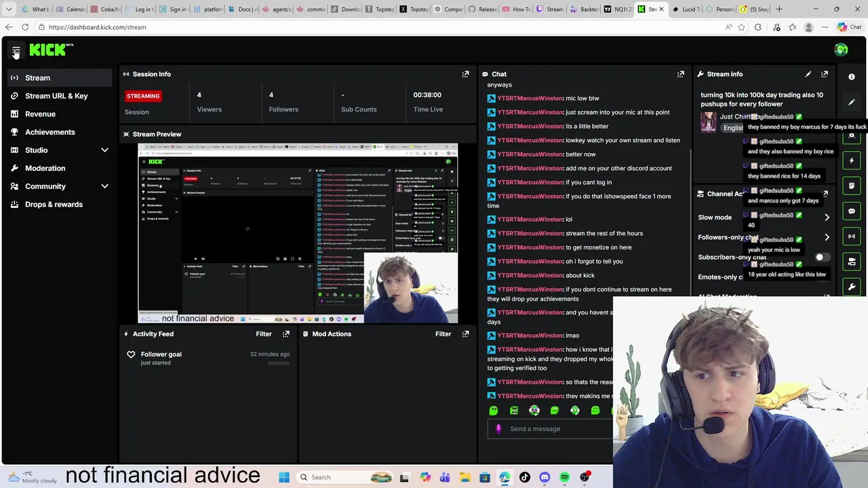This screenshot has width=868, height=488.
Task: Pop out the Mod Actions panel
Action: (x=465, y=333)
